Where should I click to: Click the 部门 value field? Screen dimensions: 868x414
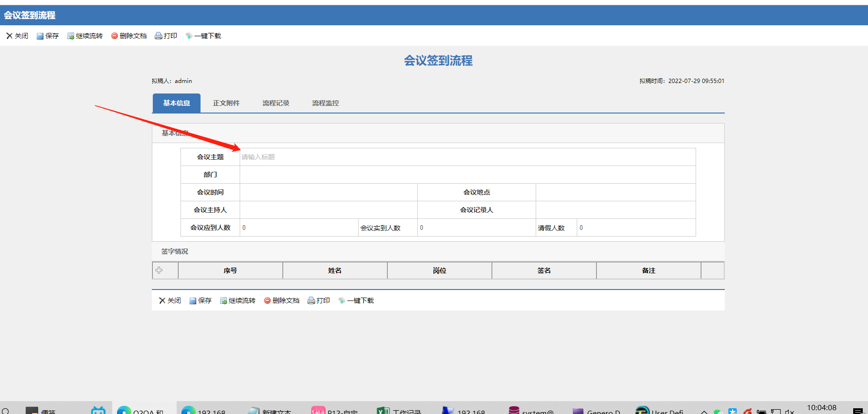coord(467,175)
